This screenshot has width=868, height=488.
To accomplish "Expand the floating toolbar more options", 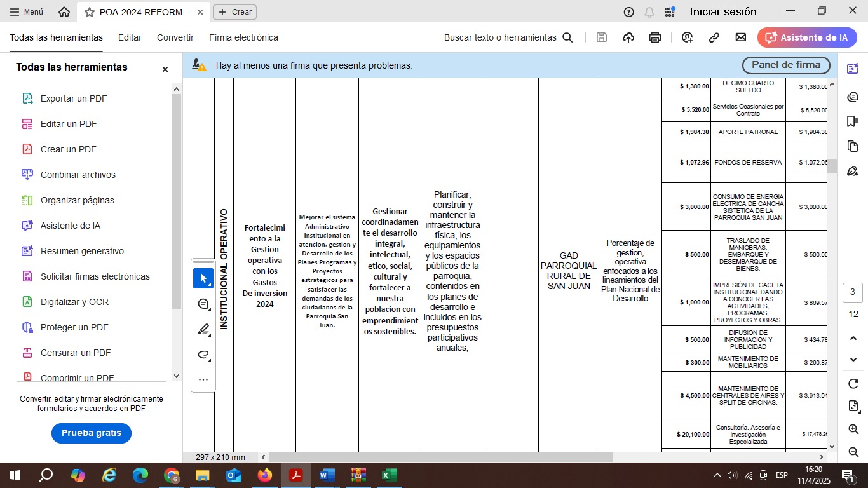I will 203,380.
